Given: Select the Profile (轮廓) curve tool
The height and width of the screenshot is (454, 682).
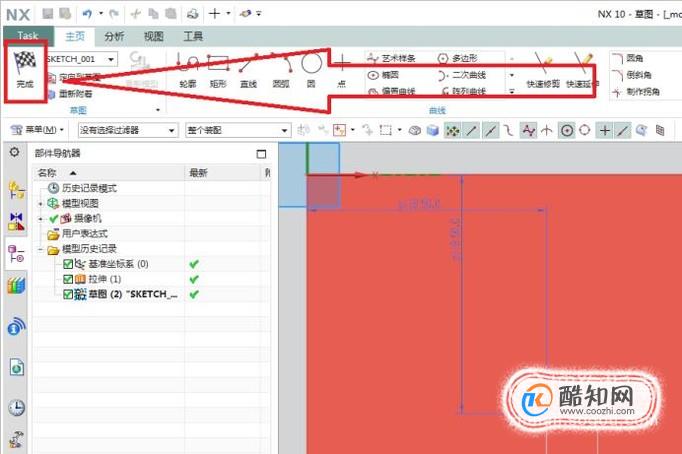Looking at the screenshot, I should pyautogui.click(x=187, y=70).
